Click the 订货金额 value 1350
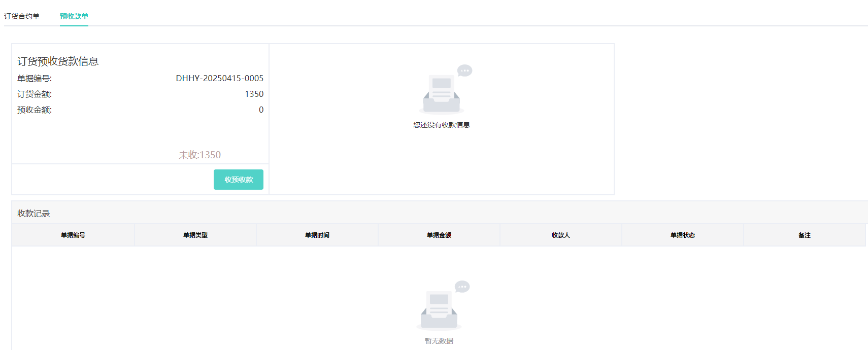The image size is (868, 350). (x=254, y=94)
